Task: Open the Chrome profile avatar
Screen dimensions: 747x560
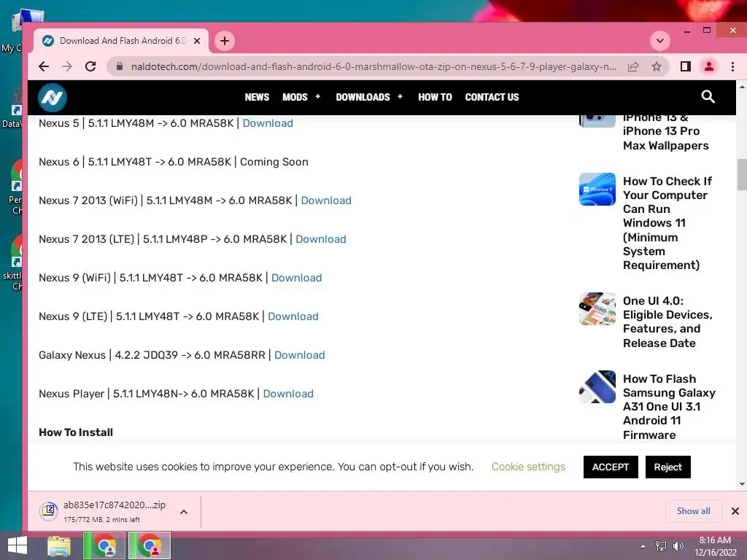Action: (709, 66)
